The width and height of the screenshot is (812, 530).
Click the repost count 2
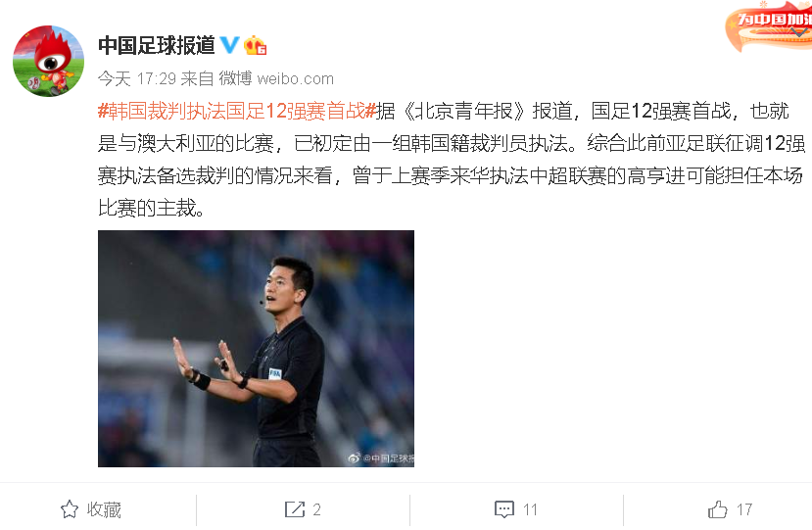[317, 509]
